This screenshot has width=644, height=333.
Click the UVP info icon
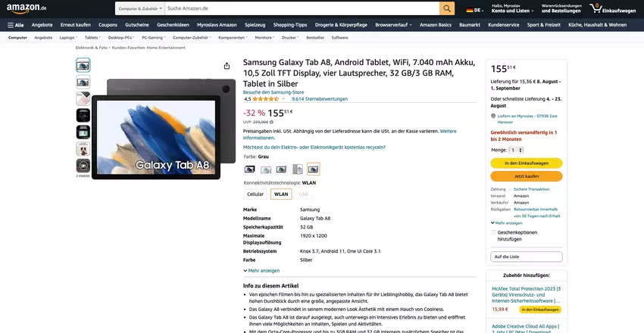(x=271, y=122)
